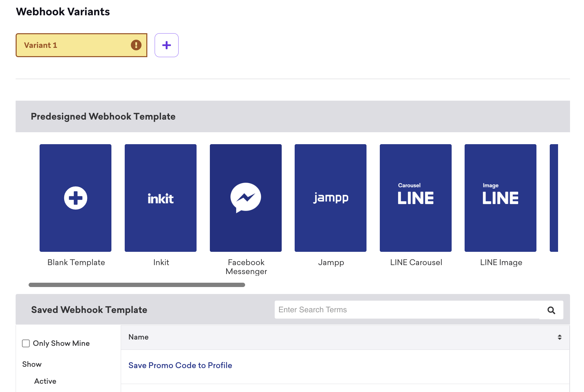Click the warning icon on Variant 1
This screenshot has width=584, height=392.
click(136, 45)
